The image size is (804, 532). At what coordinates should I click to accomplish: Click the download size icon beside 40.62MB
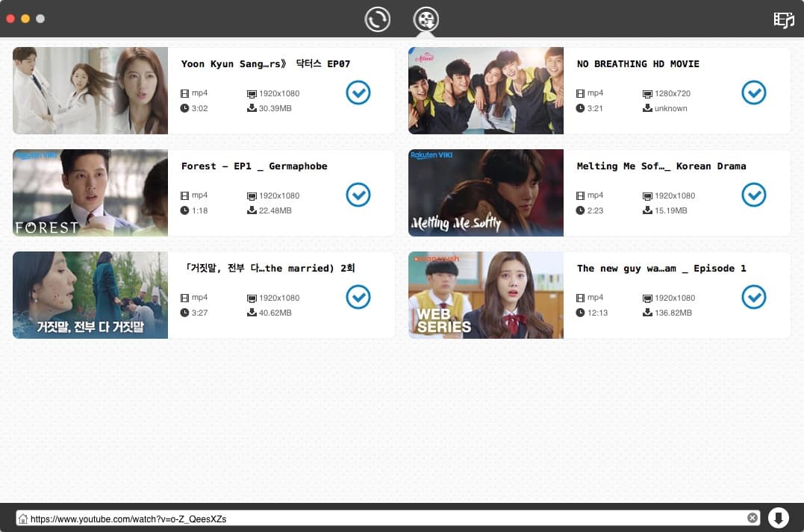click(252, 312)
